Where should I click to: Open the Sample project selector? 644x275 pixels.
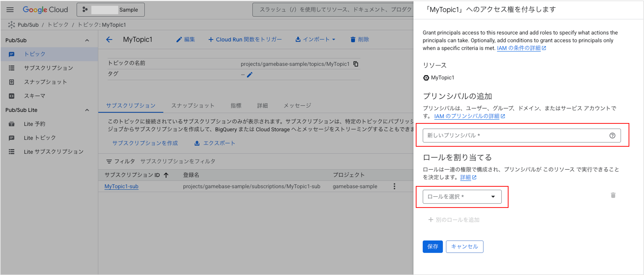[x=111, y=10]
